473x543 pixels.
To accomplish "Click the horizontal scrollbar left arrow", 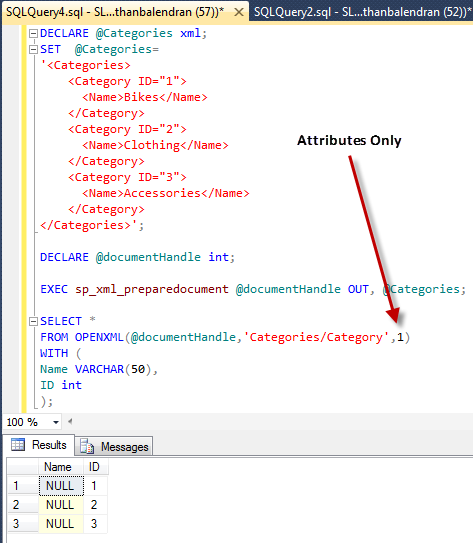I will 70,421.
